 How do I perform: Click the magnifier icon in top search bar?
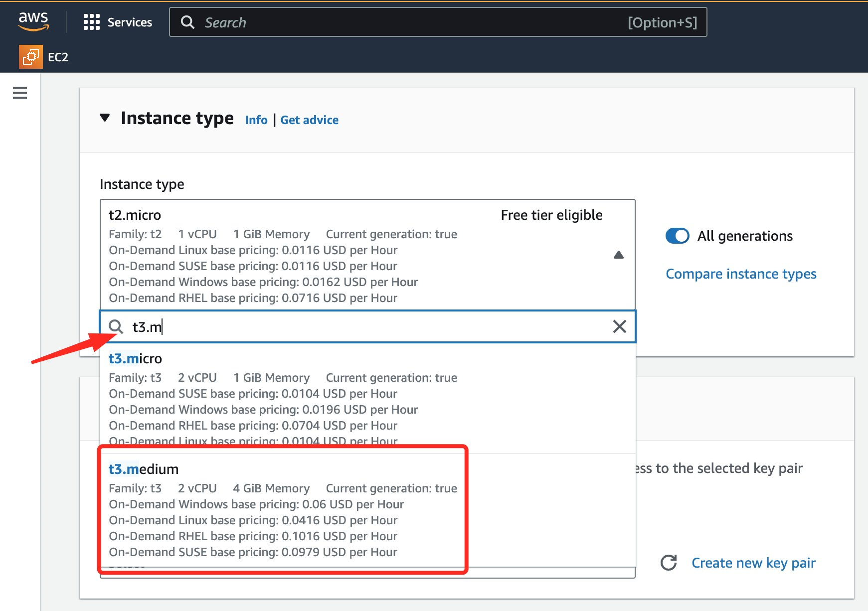tap(187, 22)
